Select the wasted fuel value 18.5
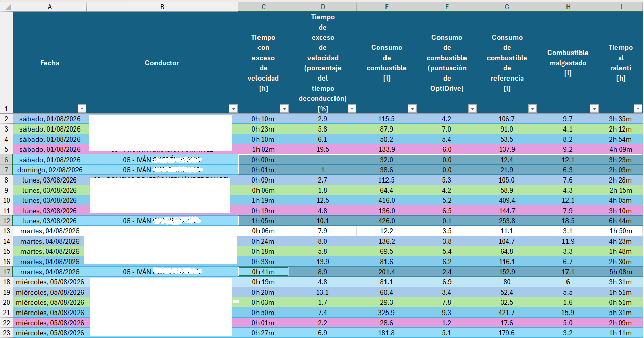Viewport: 644px width, 338px height. click(568, 221)
